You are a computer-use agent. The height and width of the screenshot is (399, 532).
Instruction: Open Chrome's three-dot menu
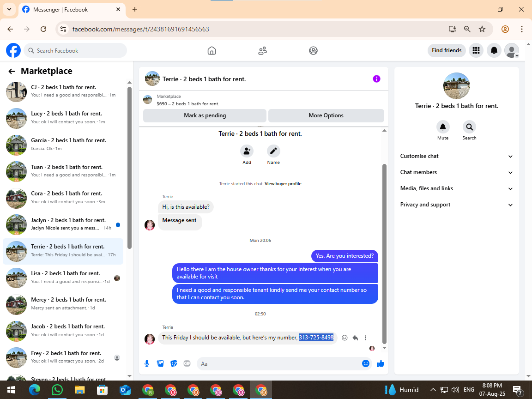522,29
